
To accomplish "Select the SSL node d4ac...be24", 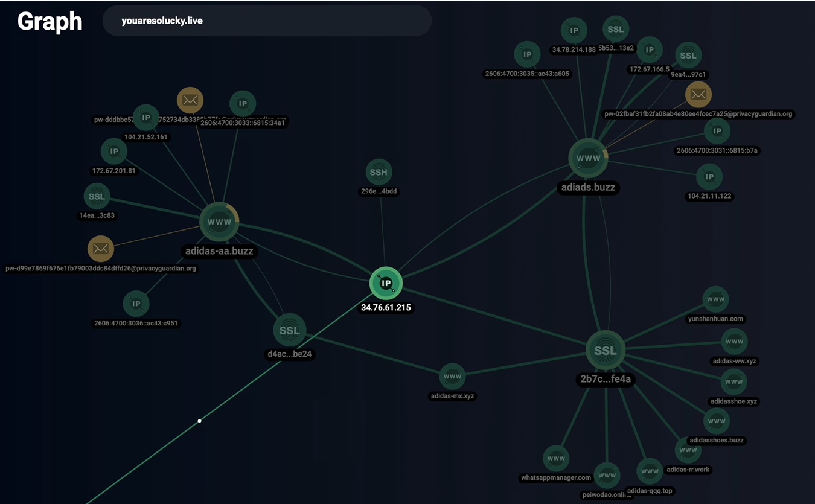I will pos(290,330).
